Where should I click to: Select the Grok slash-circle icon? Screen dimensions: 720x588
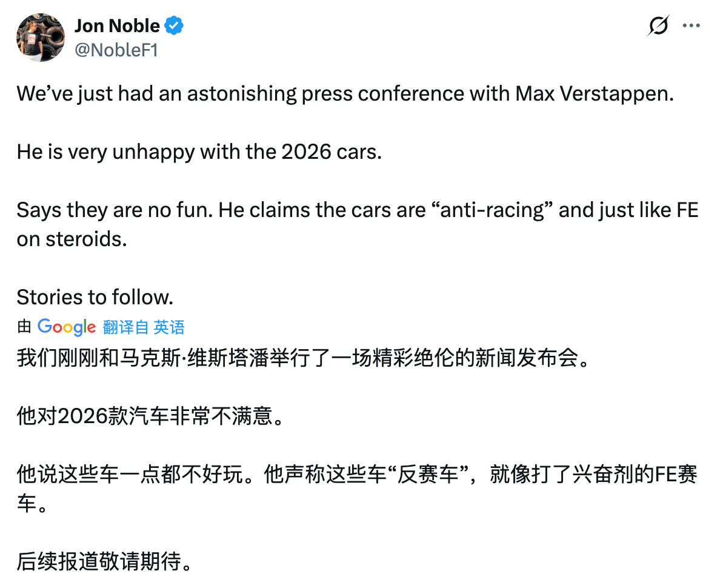(x=658, y=25)
